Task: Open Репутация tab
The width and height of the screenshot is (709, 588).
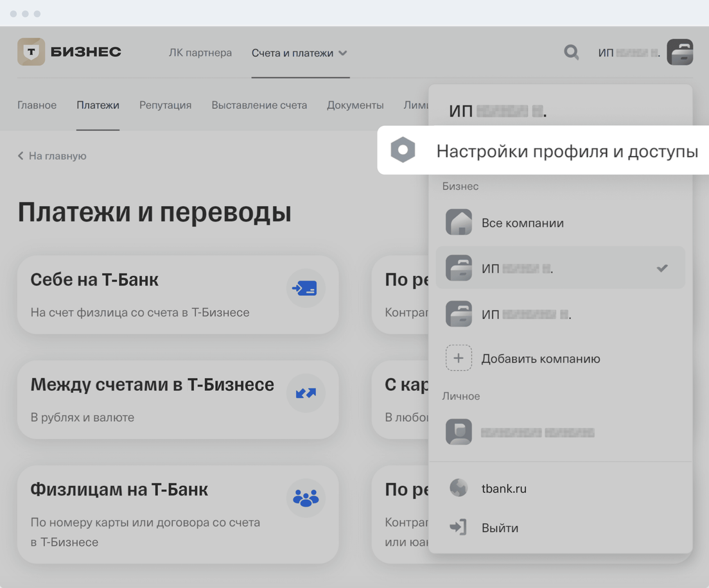Action: (x=165, y=105)
